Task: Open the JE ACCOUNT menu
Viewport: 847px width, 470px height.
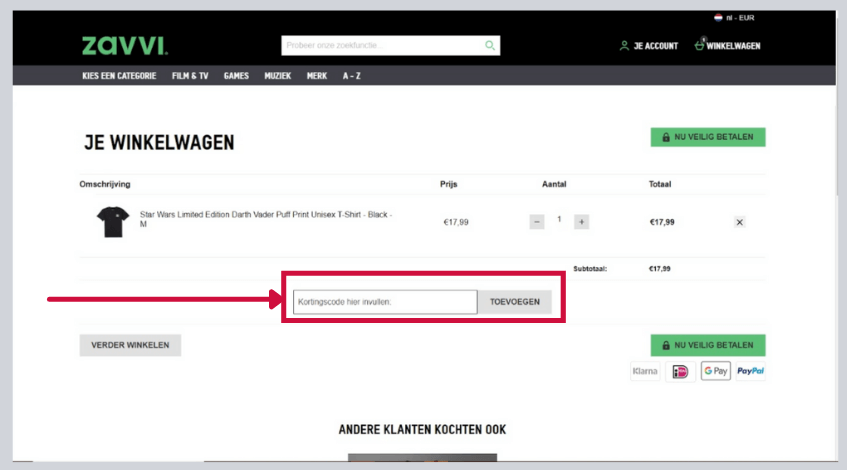Action: pos(648,46)
